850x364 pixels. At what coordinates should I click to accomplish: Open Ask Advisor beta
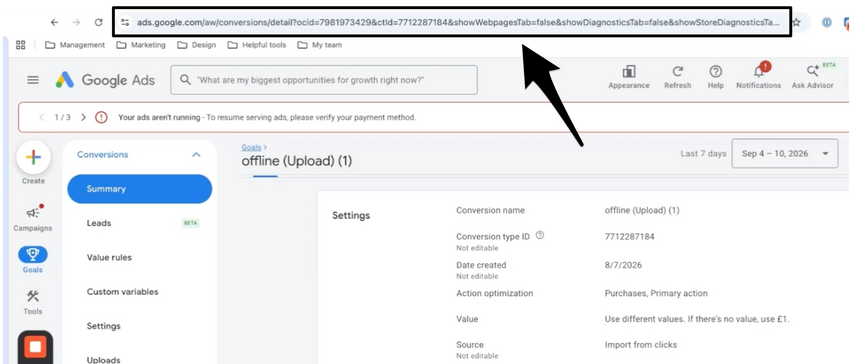[x=813, y=76]
